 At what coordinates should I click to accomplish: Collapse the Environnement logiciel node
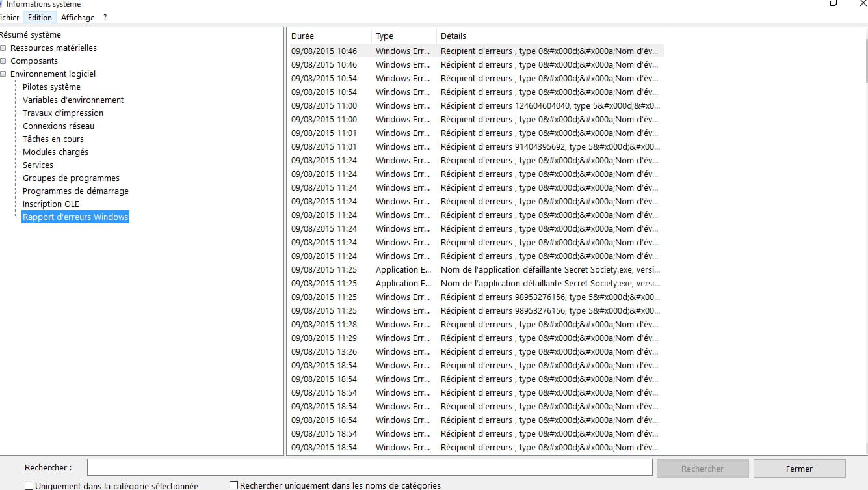click(4, 74)
